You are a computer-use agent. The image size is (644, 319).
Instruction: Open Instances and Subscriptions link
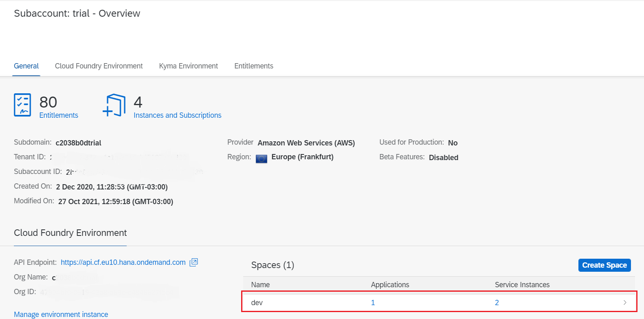pos(178,115)
